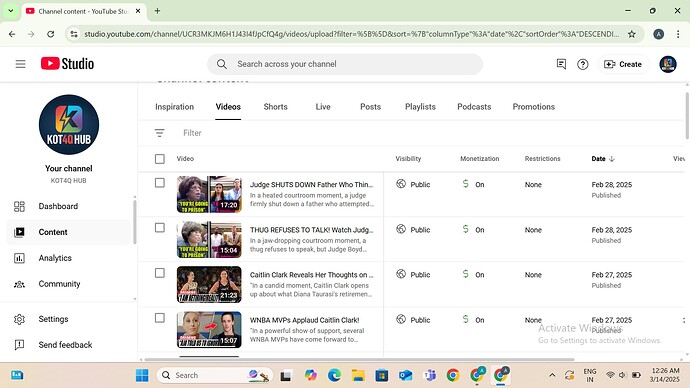
Task: Click title Caitlin Clark Reveals Her Thoughts on
Action: coord(311,275)
